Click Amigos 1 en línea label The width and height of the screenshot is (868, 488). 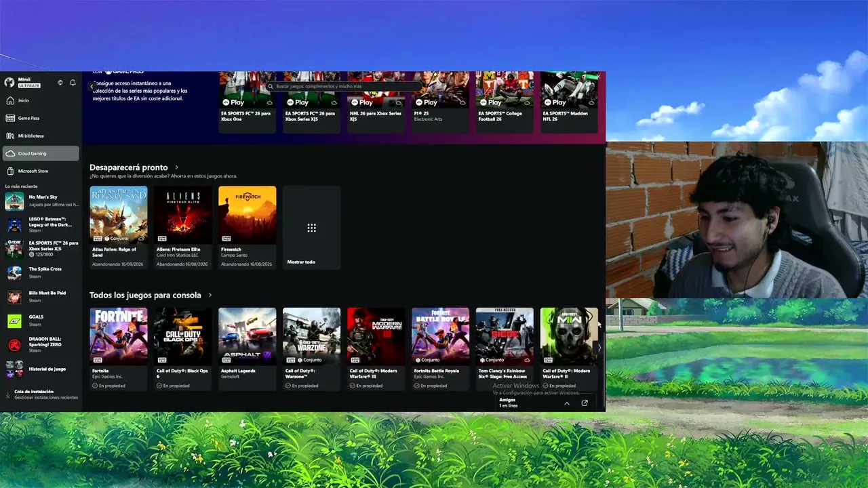(509, 403)
